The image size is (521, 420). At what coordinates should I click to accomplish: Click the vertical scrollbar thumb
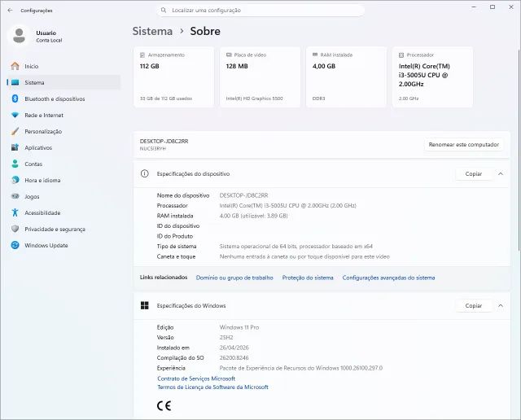pyautogui.click(x=519, y=150)
